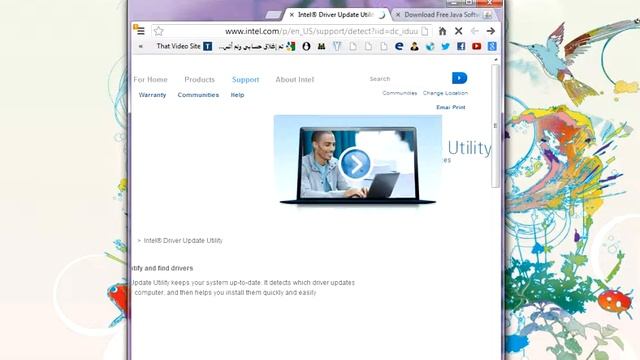The height and width of the screenshot is (360, 640).
Task: Click the Warranty link
Action: (x=152, y=95)
